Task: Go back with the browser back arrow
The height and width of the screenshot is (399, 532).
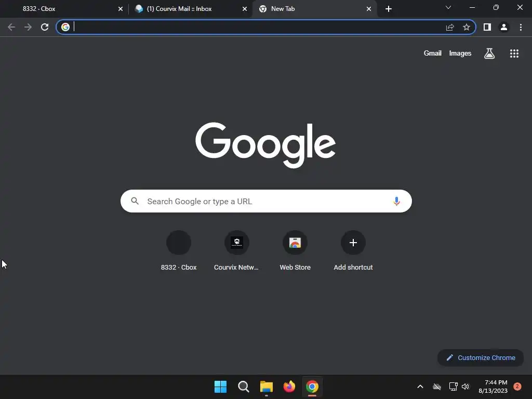Action: (11, 27)
